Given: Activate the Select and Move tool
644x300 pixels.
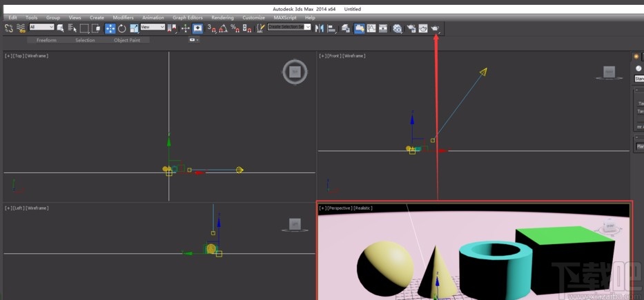Looking at the screenshot, I should (110, 28).
